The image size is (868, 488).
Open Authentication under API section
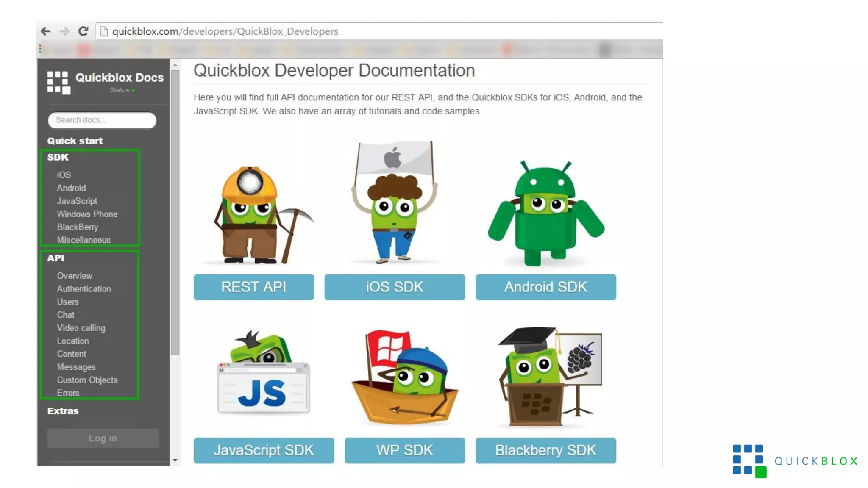[84, 289]
